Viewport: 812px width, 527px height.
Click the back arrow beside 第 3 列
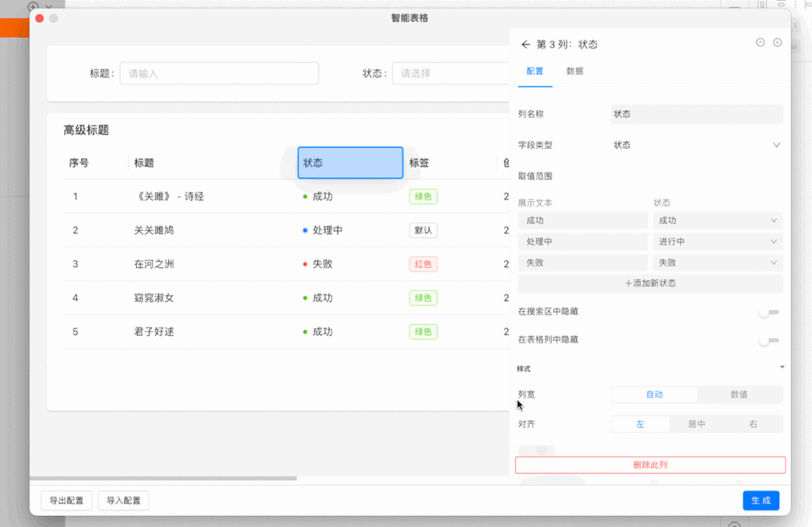pos(525,45)
